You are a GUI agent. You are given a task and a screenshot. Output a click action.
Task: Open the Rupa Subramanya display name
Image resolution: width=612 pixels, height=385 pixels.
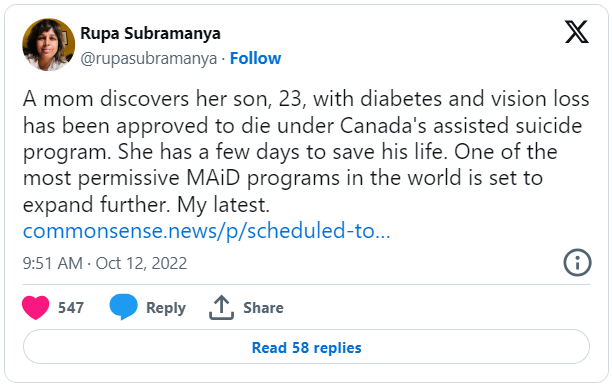(150, 34)
